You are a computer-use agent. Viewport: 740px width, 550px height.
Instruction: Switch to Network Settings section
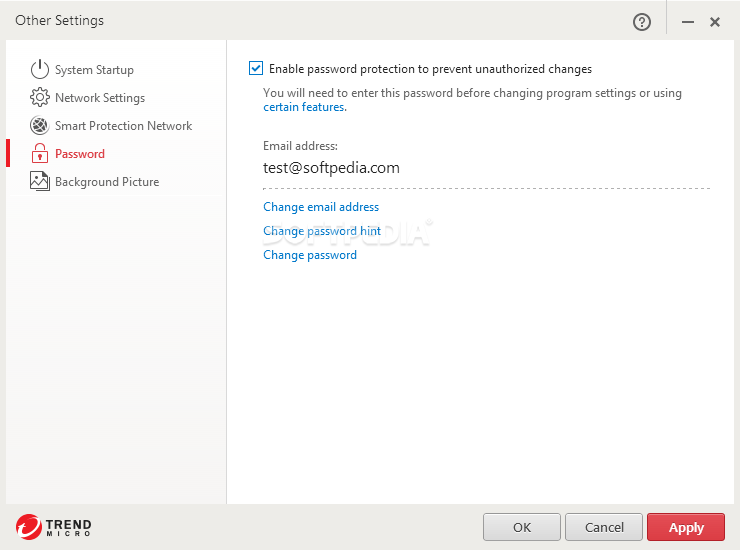pyautogui.click(x=100, y=98)
